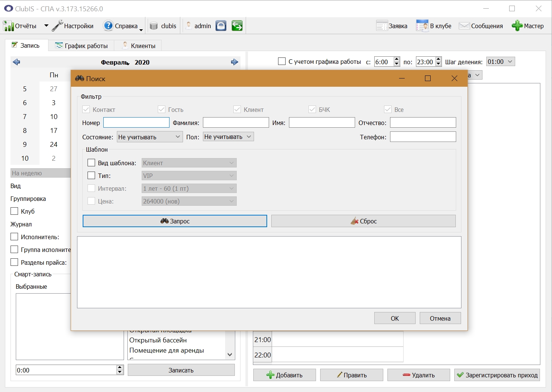Open the Отчёты reports icon
552x392 pixels.
click(x=8, y=26)
